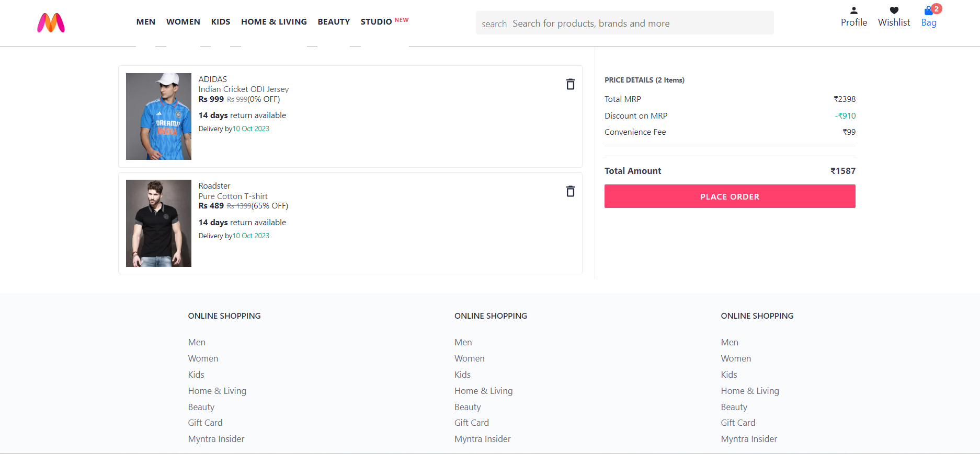
Task: Open Women link in middle footer column
Action: (x=469, y=358)
